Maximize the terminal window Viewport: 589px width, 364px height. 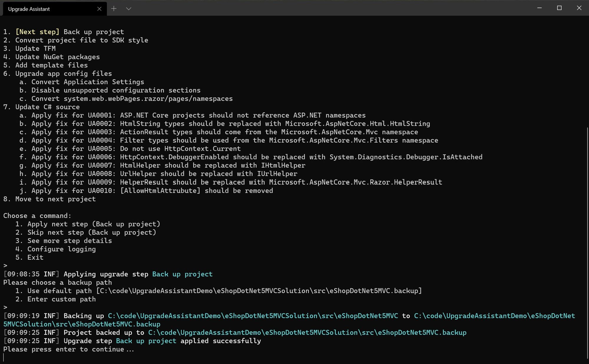(x=559, y=8)
